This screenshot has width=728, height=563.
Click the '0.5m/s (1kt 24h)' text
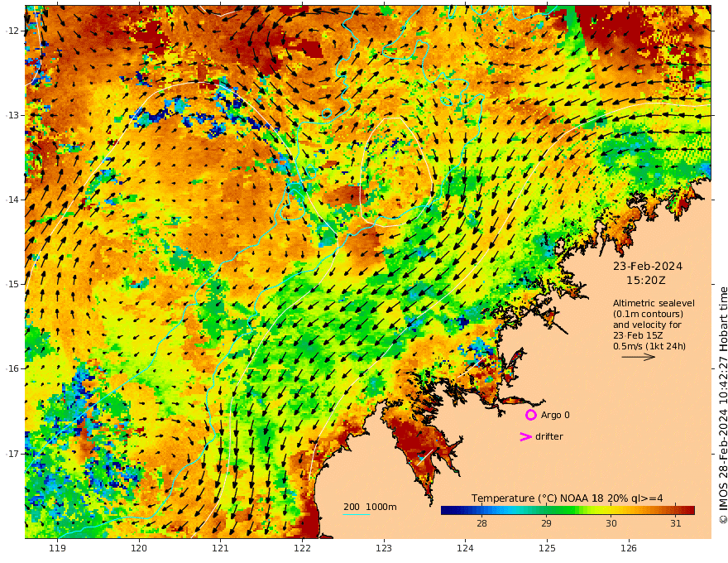coord(649,346)
